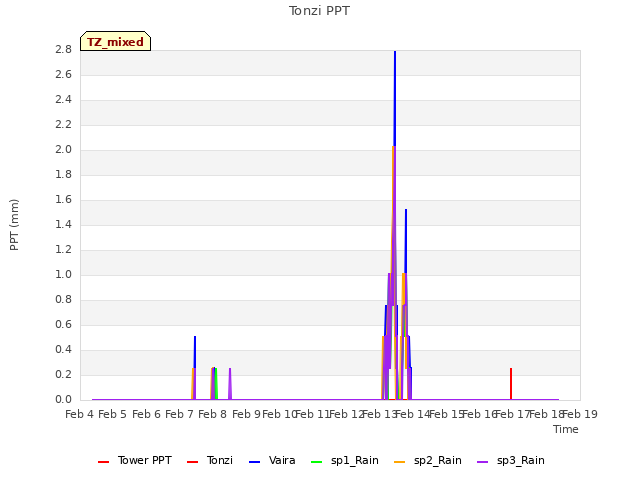Screen dimensions: 640x480
Task: Click the red Tower PPT legend swatch
Action: coord(104,462)
